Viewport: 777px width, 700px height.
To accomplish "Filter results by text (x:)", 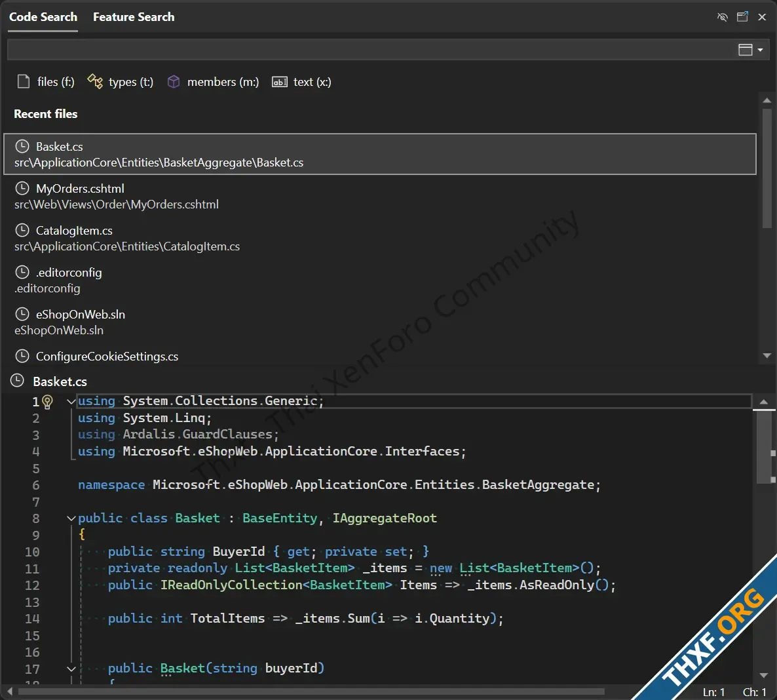I will pyautogui.click(x=301, y=82).
